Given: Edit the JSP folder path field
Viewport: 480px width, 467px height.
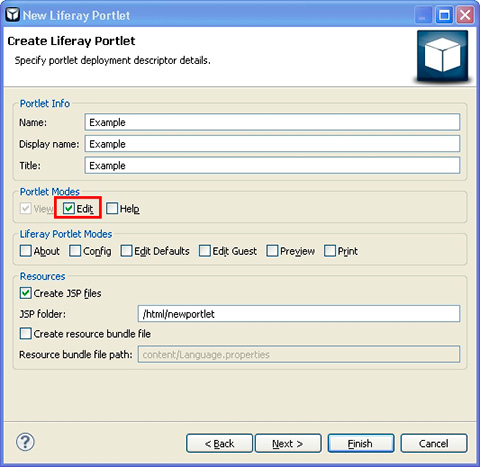Looking at the screenshot, I should (x=299, y=314).
